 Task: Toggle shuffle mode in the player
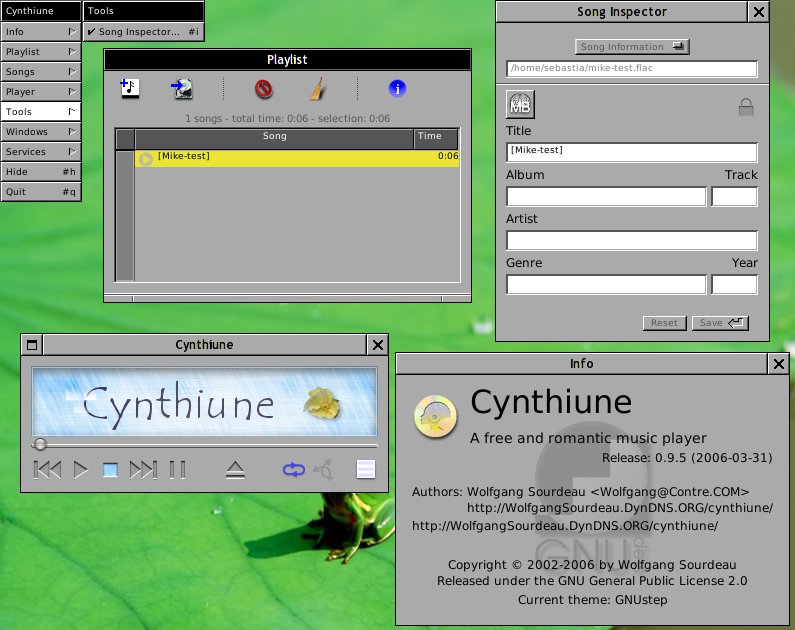click(324, 469)
